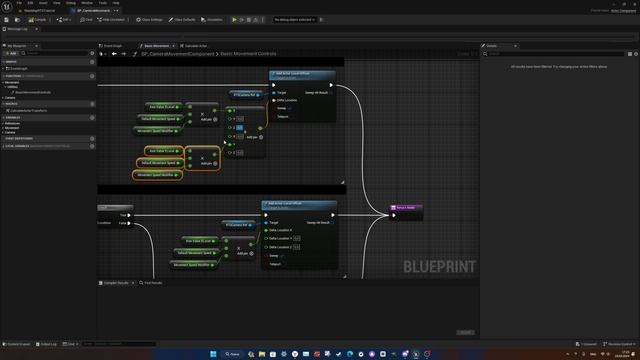Click the Simulation toolbar button
Screen dimensions: 640x360
[212, 20]
